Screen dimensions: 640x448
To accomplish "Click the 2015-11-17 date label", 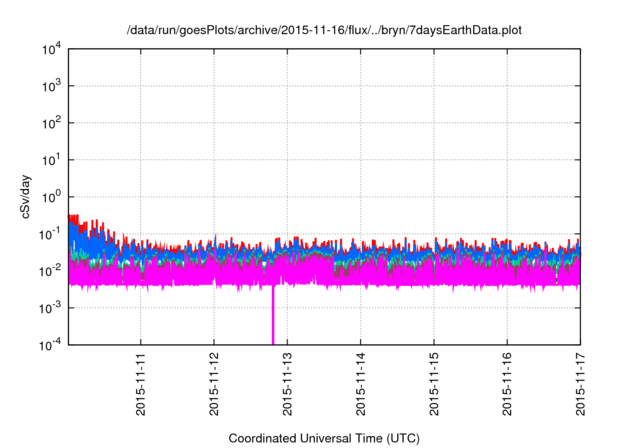I will pyautogui.click(x=580, y=384).
